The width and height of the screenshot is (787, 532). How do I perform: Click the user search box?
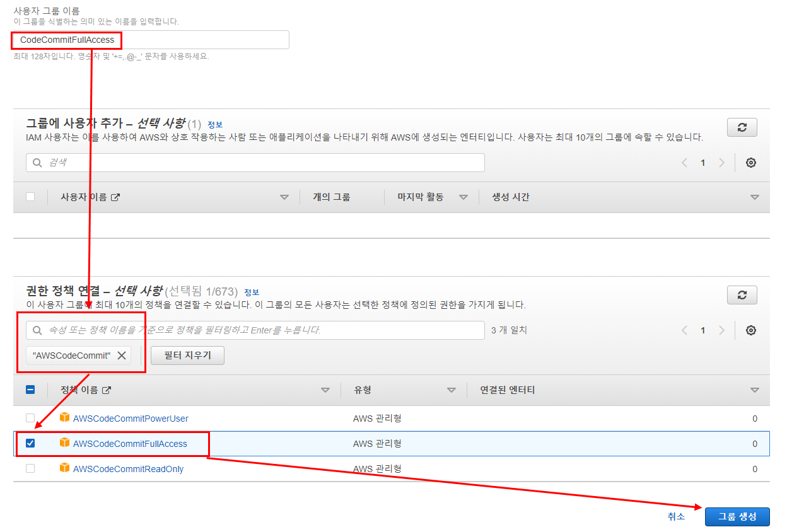click(255, 163)
